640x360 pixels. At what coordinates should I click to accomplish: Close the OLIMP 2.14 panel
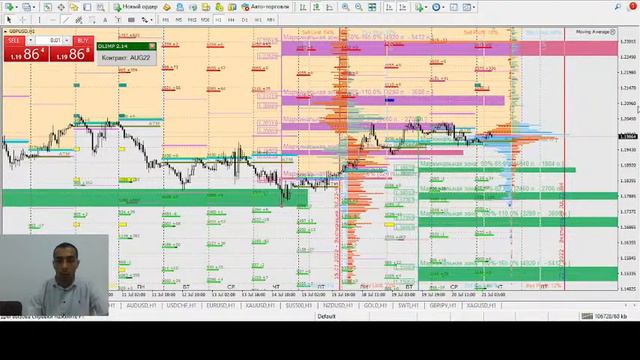[x=152, y=46]
